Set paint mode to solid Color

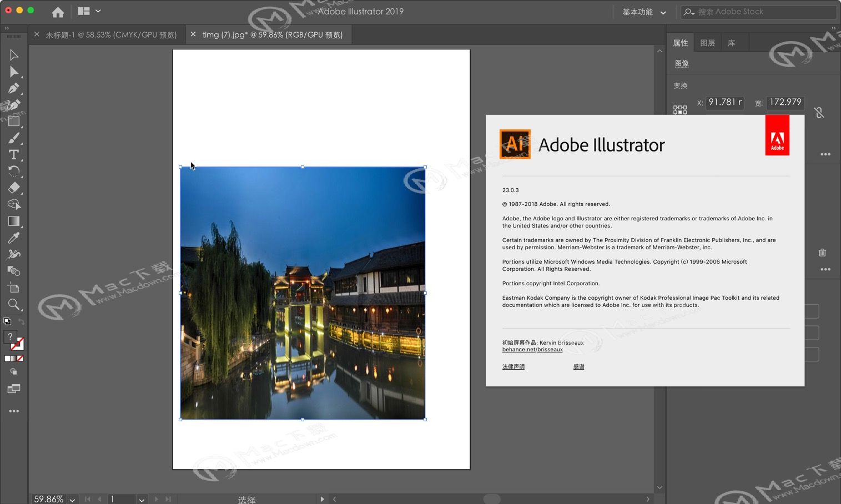pos(7,359)
